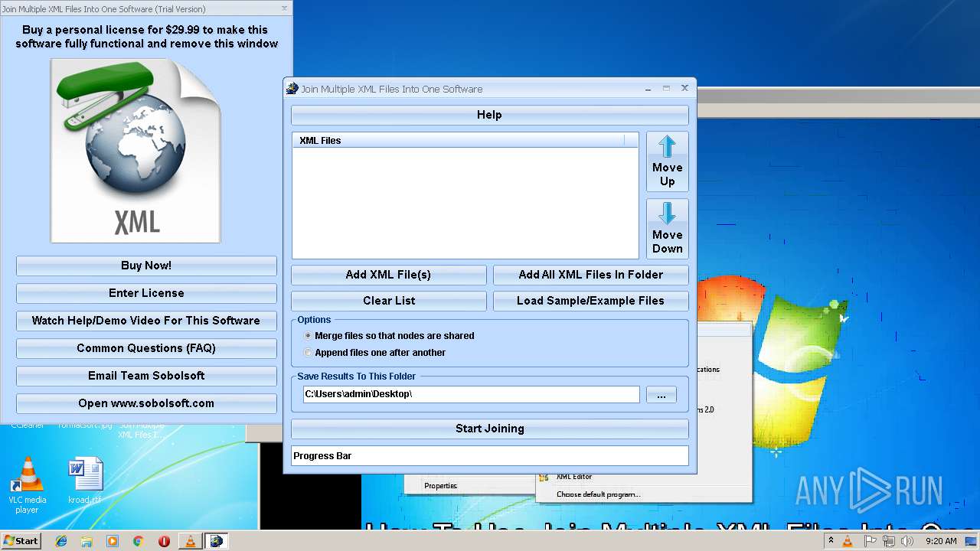Click the Start Joining button
The height and width of the screenshot is (551, 980).
click(x=489, y=429)
